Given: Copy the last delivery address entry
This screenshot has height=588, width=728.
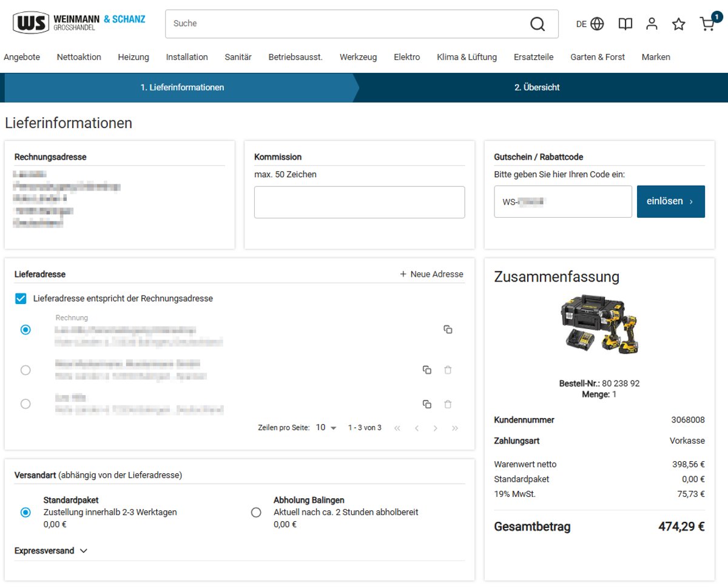Looking at the screenshot, I should point(427,404).
